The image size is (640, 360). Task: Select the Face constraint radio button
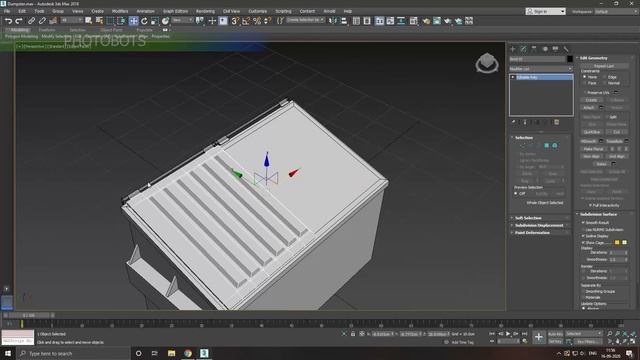tap(584, 83)
